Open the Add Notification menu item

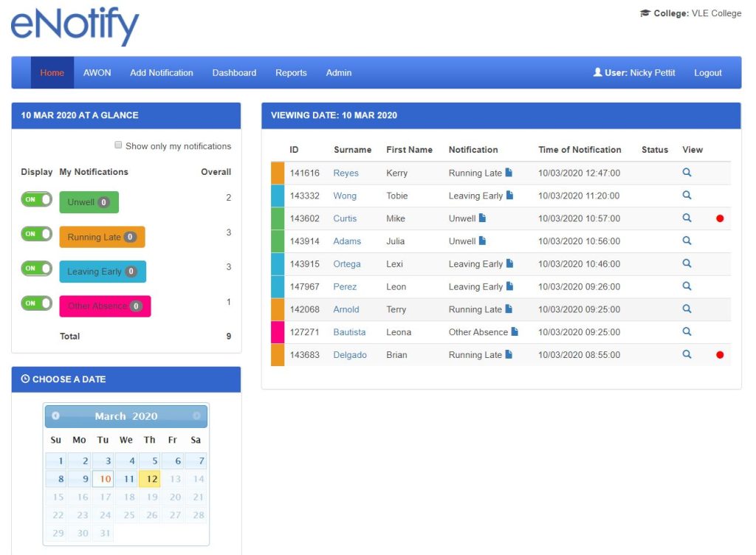click(162, 73)
